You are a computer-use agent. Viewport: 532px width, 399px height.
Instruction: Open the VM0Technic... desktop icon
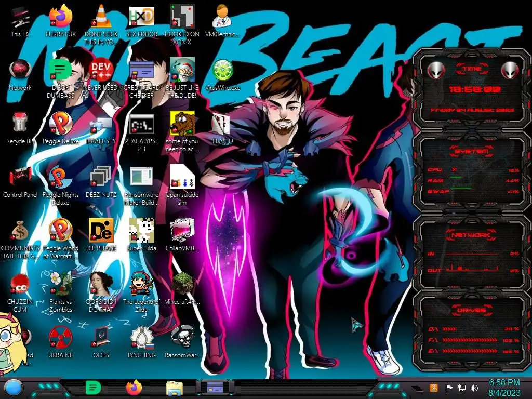(x=222, y=21)
